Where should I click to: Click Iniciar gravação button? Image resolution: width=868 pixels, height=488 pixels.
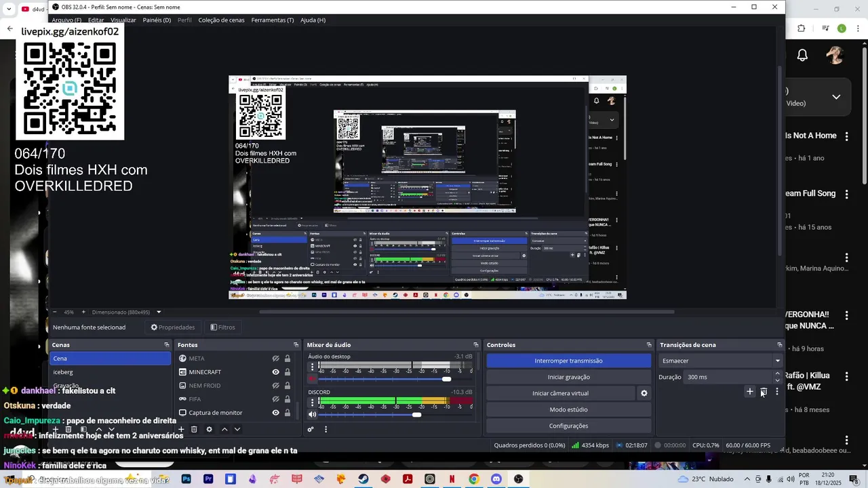(x=568, y=377)
